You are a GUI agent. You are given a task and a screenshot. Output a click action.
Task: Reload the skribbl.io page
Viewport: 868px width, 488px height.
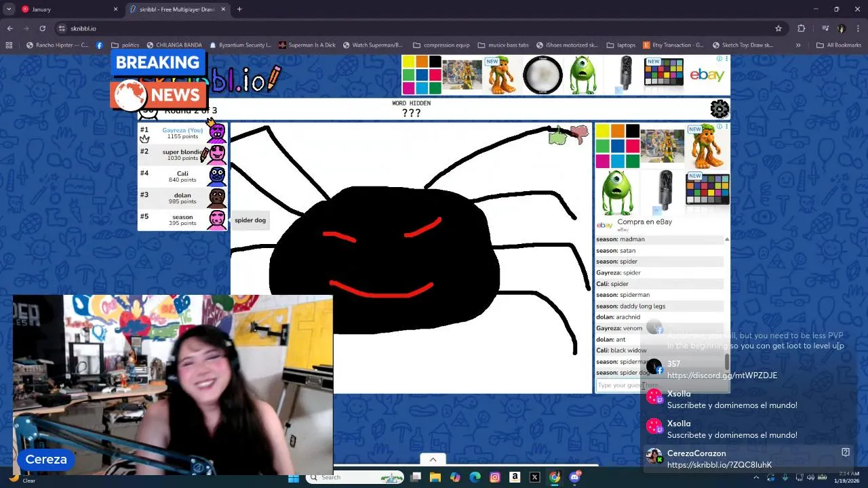tap(42, 28)
